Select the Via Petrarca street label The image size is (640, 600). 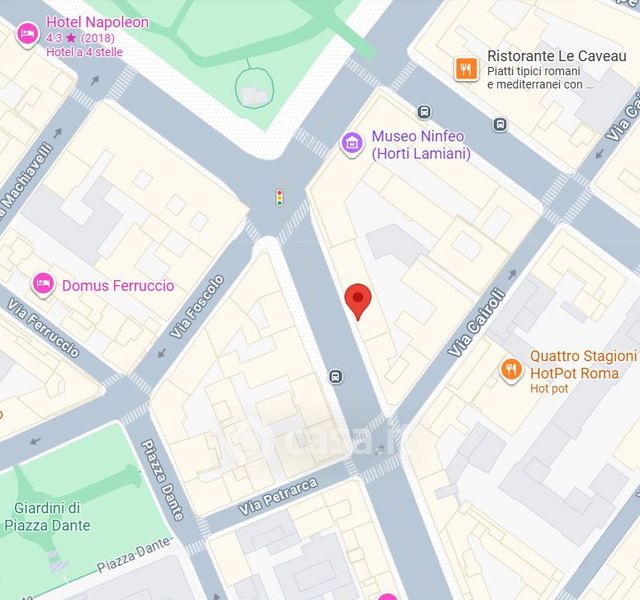[x=278, y=496]
